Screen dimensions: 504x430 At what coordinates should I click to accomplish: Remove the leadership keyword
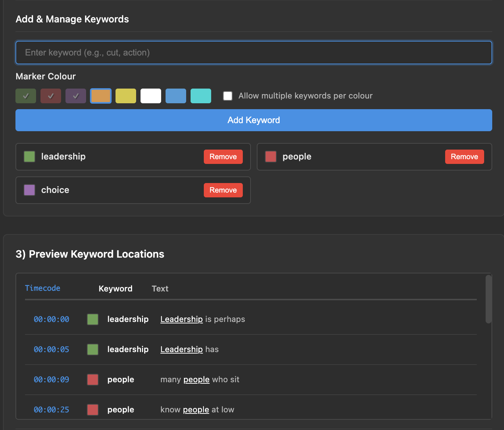(x=223, y=157)
